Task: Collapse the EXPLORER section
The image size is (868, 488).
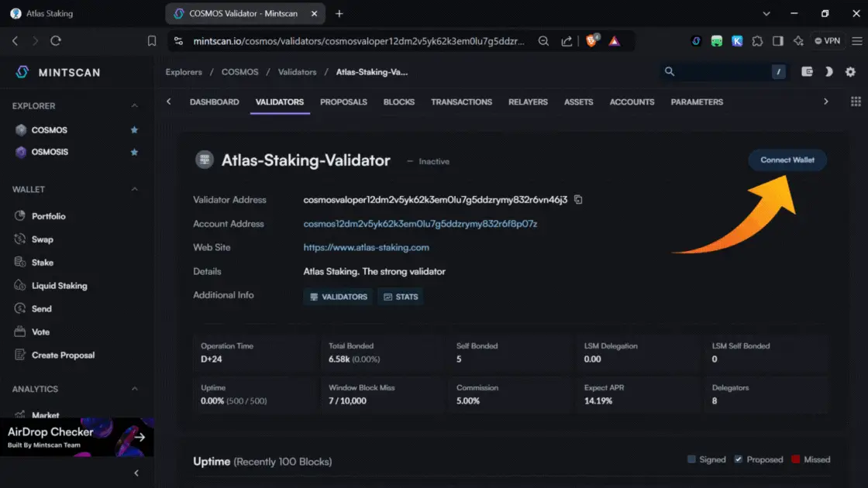Action: pyautogui.click(x=134, y=106)
